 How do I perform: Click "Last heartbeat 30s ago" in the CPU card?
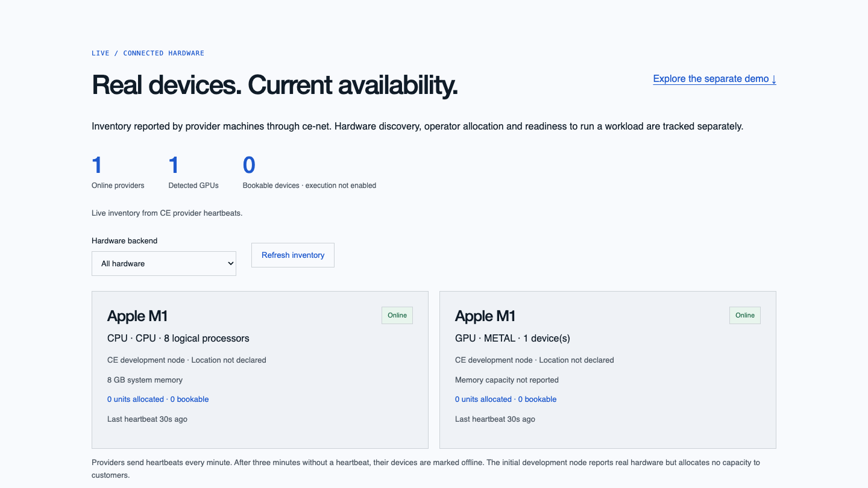tap(147, 419)
